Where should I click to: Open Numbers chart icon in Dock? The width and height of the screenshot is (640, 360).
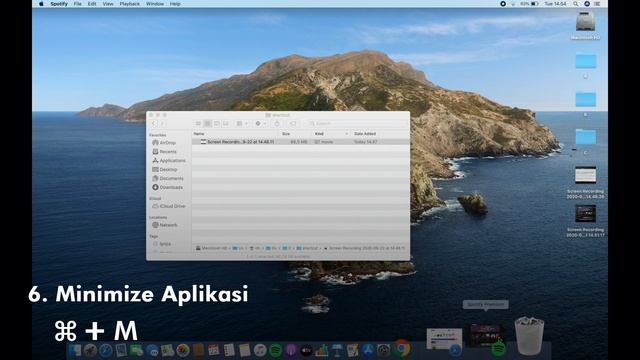pos(322,350)
